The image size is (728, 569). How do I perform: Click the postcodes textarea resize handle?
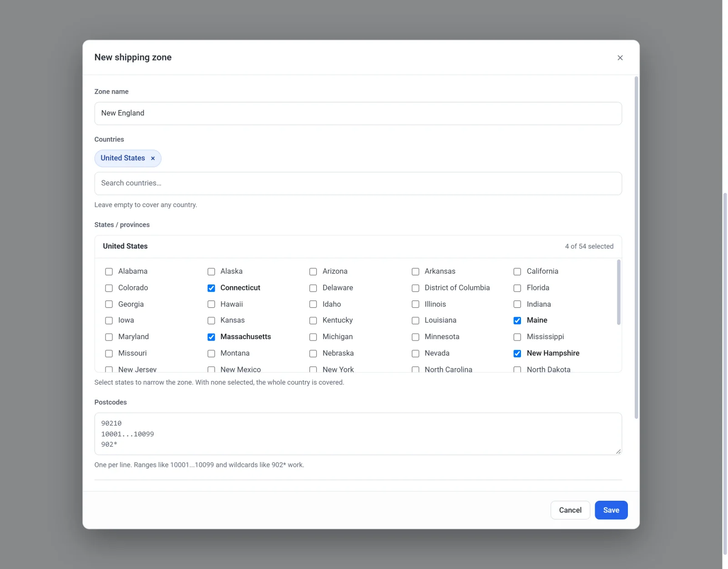click(618, 451)
